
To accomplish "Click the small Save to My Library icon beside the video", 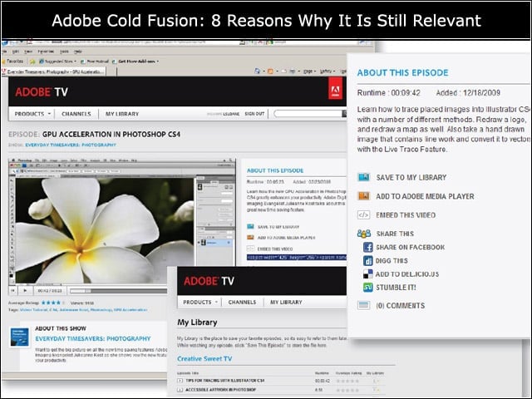I will (x=250, y=227).
